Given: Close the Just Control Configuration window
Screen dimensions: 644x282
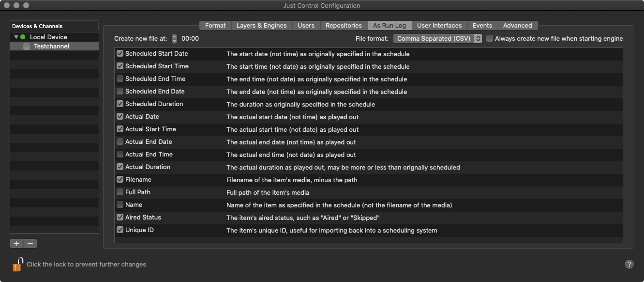Looking at the screenshot, I should click(x=7, y=5).
